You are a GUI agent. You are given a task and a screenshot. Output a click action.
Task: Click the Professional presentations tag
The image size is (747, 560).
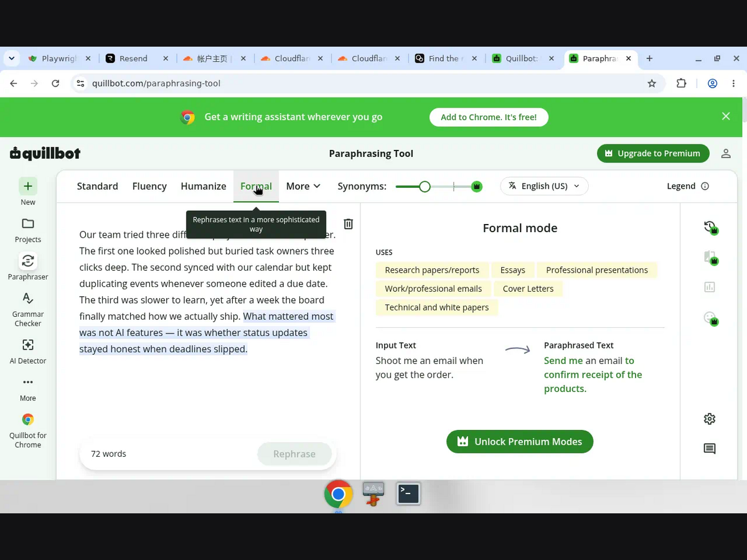[597, 270]
